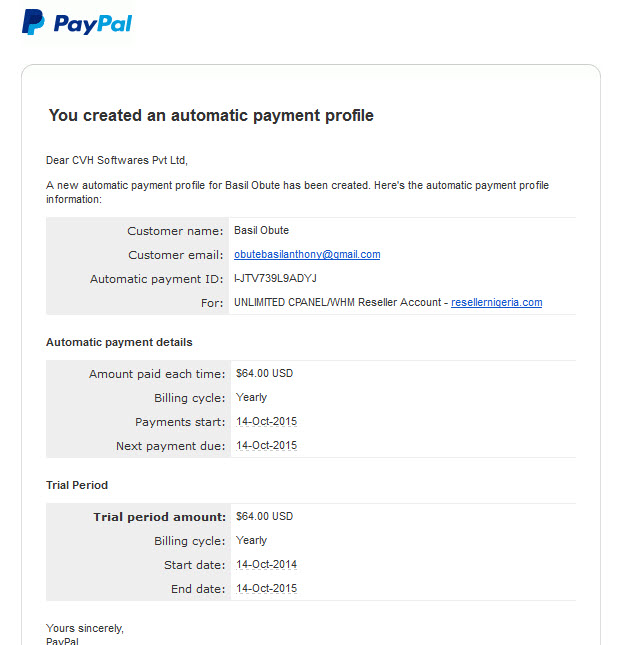Click the amount paid each time value
This screenshot has width=620, height=645.
tap(265, 374)
